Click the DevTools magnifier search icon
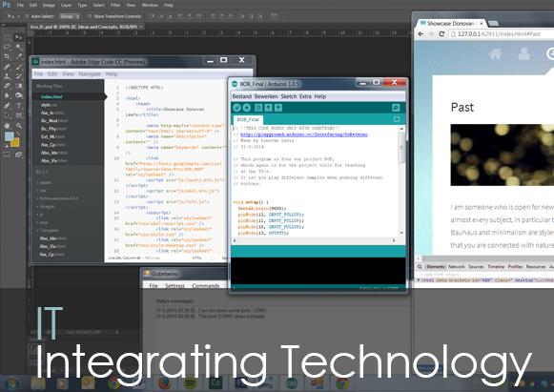The image size is (554, 392). (x=420, y=267)
